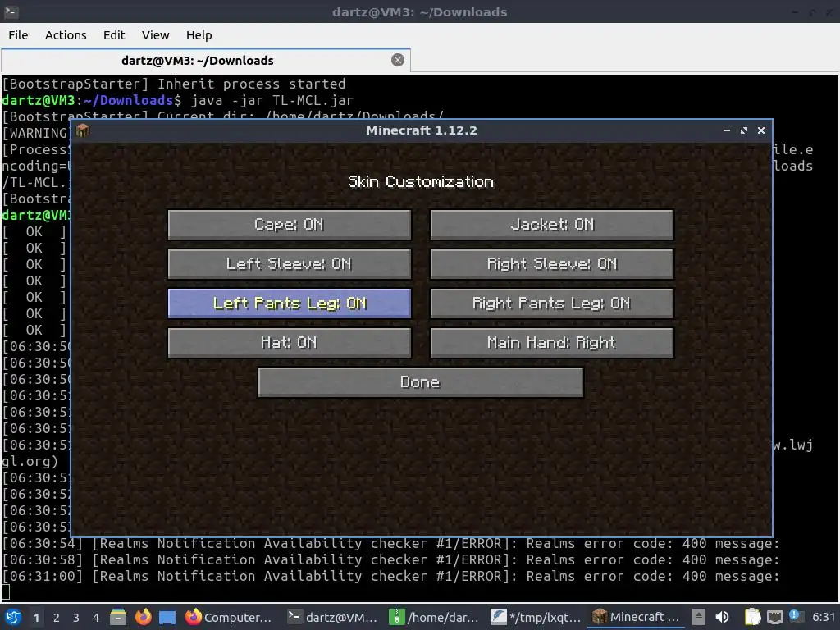This screenshot has height=630, width=840.
Task: Switch to */tmp/lxqt... editor taskbar entry
Action: [536, 617]
